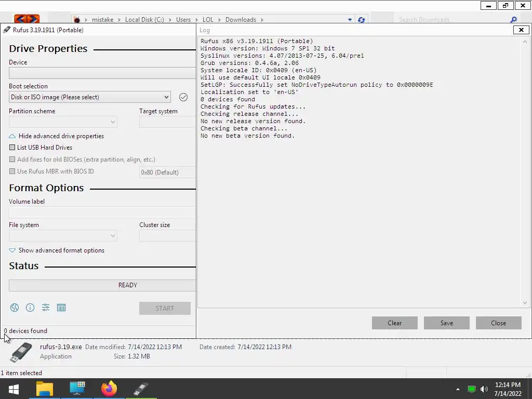Click the Size 1.32 MB detail
The height and width of the screenshot is (399, 532).
131,356
